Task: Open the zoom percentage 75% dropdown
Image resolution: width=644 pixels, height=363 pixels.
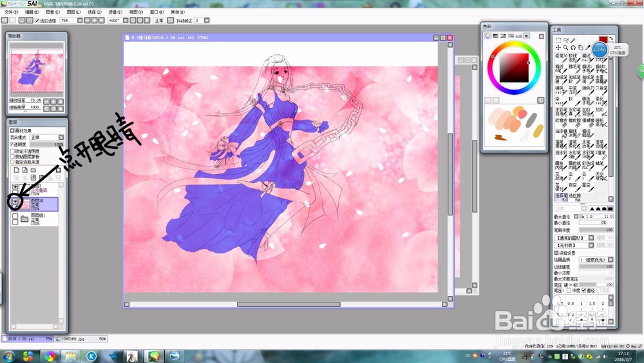Action: coord(80,21)
